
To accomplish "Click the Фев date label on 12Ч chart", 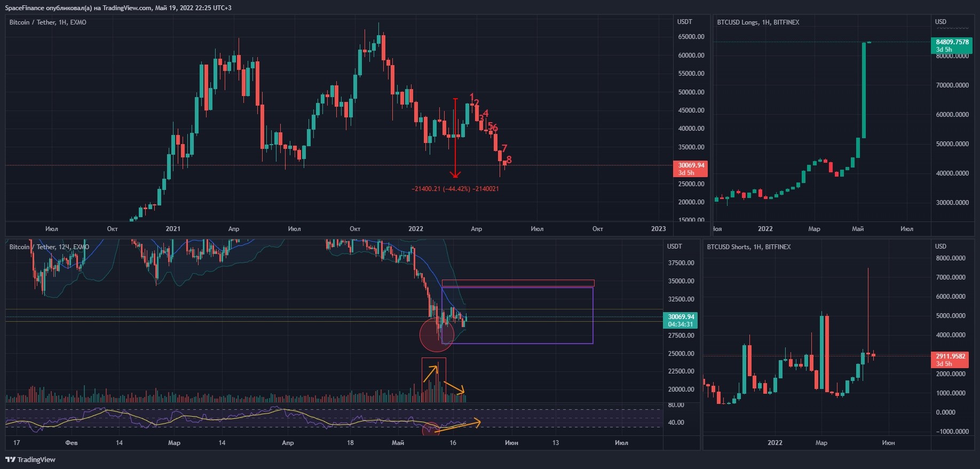I will tap(72, 443).
